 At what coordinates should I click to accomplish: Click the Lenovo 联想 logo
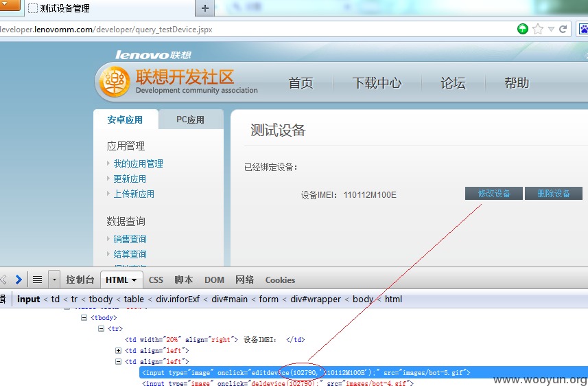[x=153, y=55]
